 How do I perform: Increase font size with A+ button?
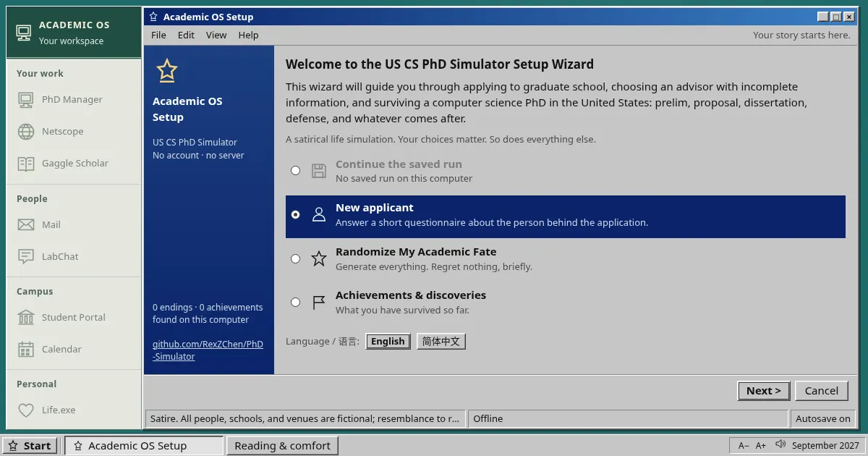click(x=761, y=446)
